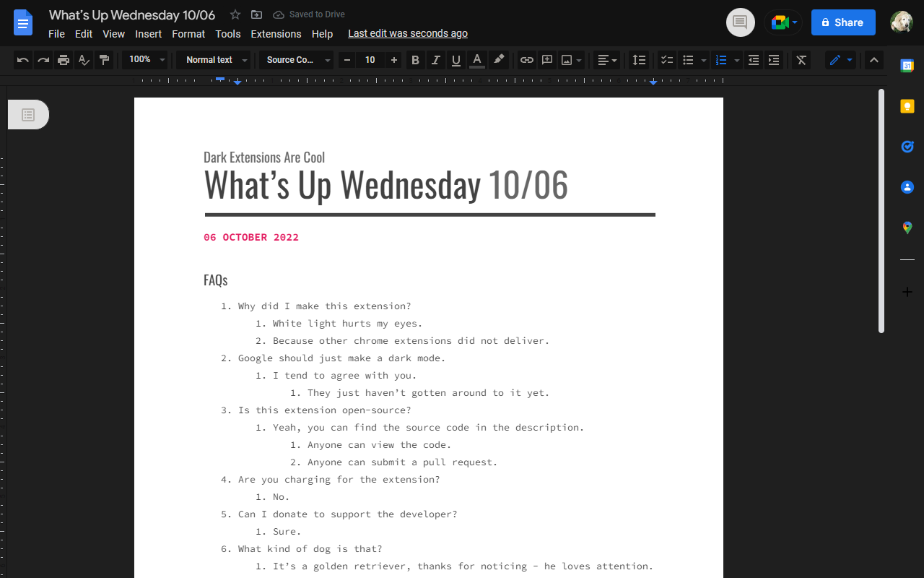Open the text color picker
924x578 pixels.
pos(477,60)
